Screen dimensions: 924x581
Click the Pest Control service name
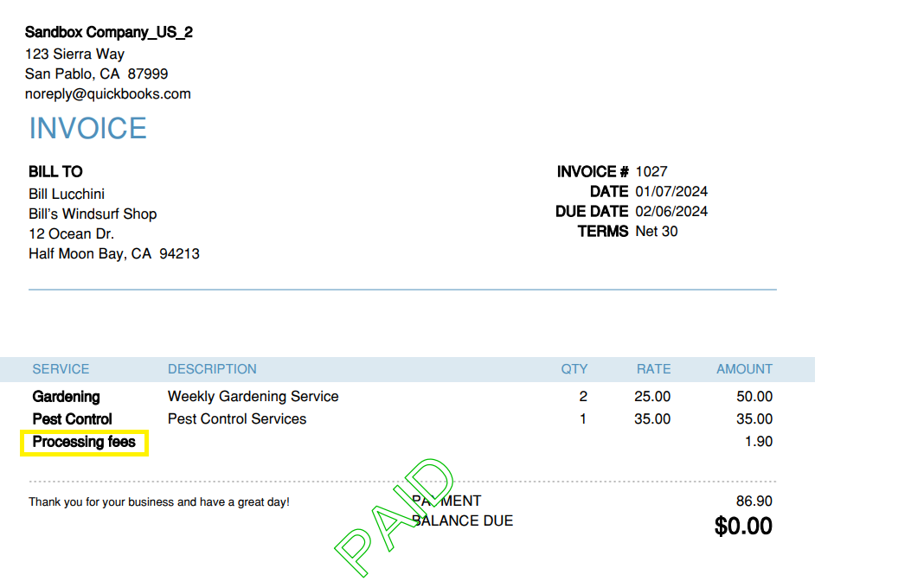[73, 419]
